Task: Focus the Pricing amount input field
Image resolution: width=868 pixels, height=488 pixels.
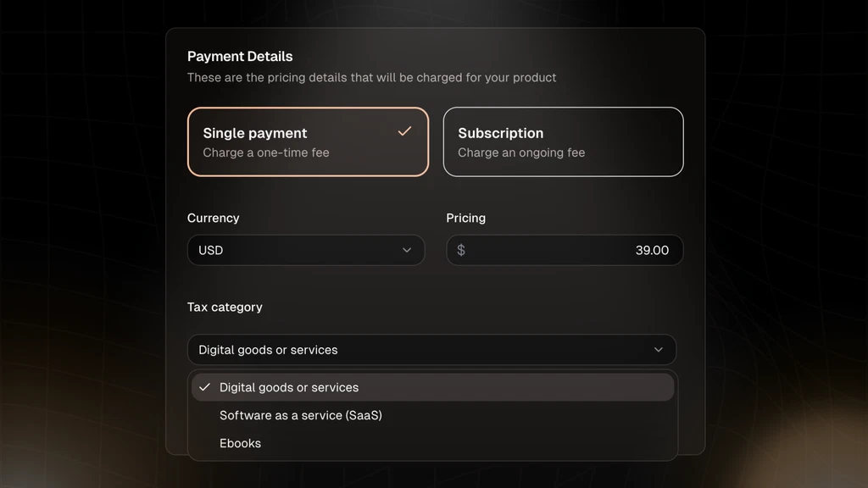Action: (565, 250)
